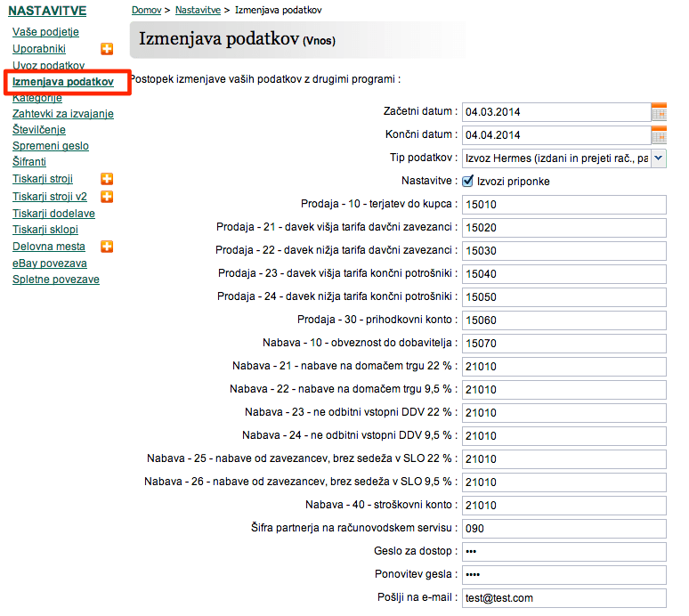Open eBay povezava link

coord(50,263)
